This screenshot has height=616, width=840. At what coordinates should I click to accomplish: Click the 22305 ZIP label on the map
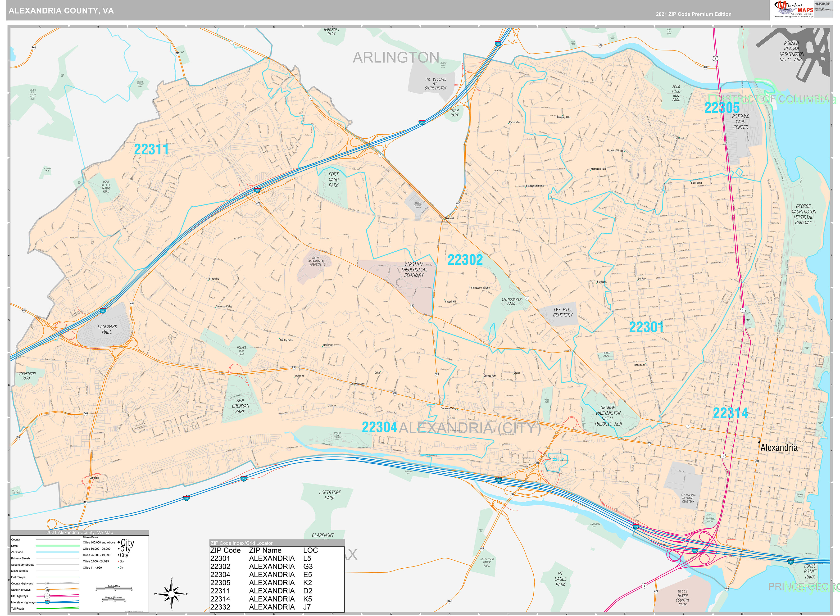[722, 108]
